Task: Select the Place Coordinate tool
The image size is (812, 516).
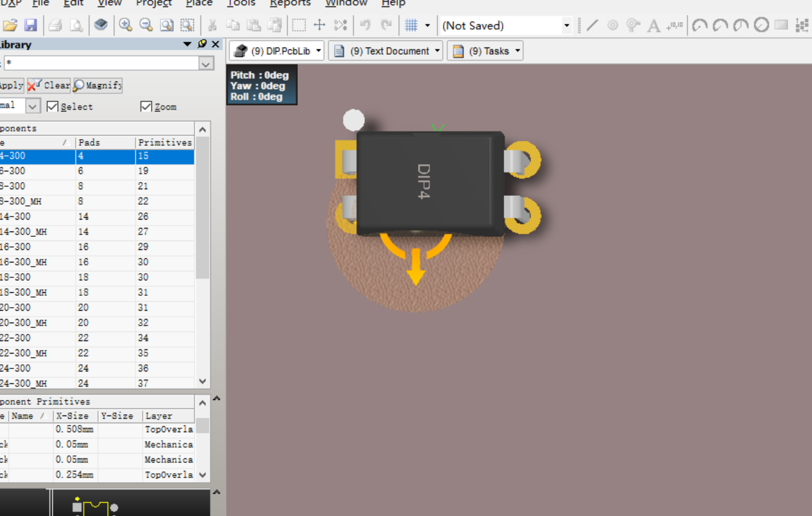Action: pos(674,25)
